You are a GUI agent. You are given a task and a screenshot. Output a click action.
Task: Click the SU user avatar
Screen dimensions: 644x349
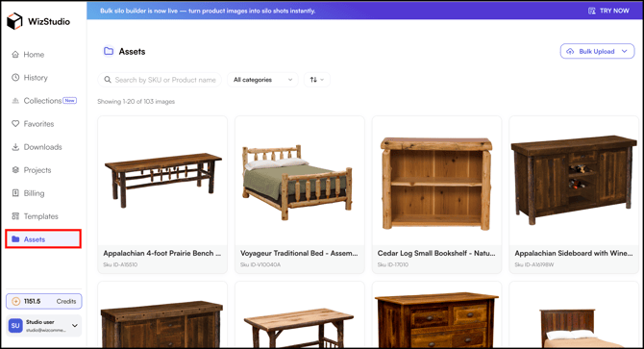click(15, 326)
